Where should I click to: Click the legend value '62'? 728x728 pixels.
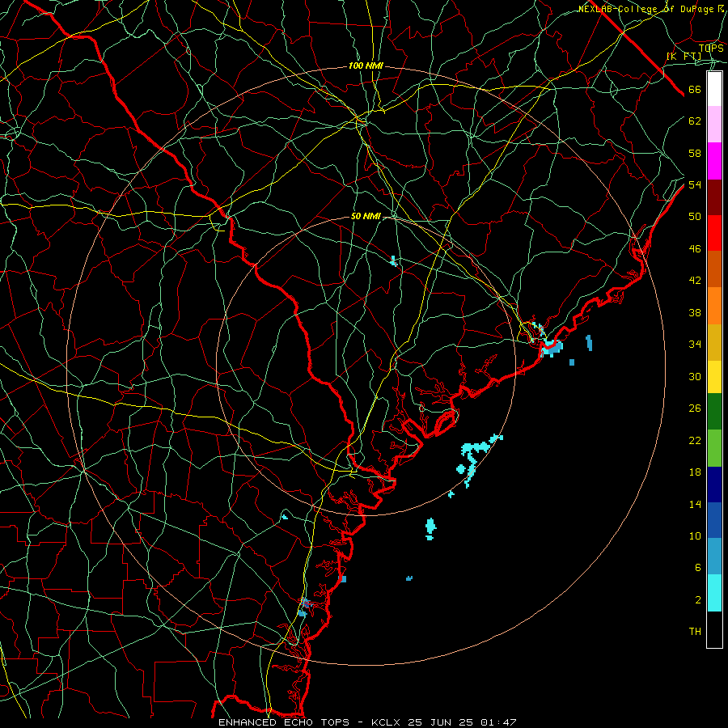(x=695, y=121)
